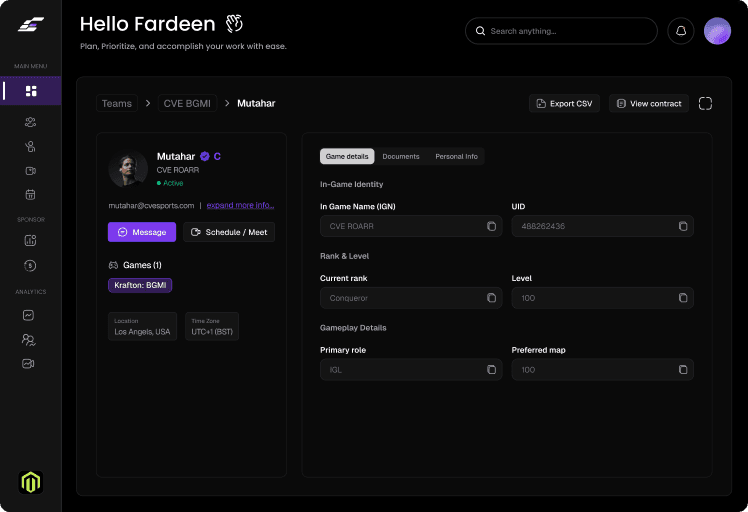Click the email mutahar@cvesports.com
The height and width of the screenshot is (512, 748).
pos(151,206)
